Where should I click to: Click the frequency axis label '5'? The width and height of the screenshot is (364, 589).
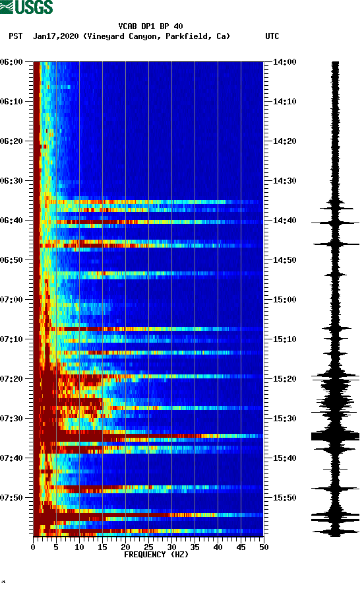tap(56, 547)
